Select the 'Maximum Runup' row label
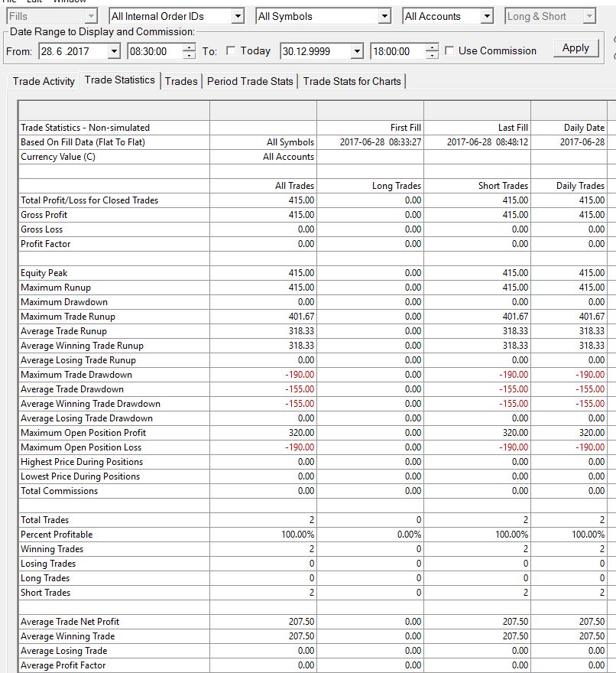Viewport: 616px width, 673px height. [x=56, y=288]
